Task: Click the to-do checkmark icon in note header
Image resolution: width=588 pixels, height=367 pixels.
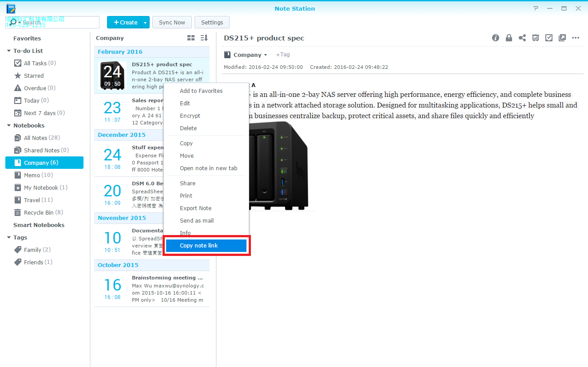Action: tap(549, 38)
